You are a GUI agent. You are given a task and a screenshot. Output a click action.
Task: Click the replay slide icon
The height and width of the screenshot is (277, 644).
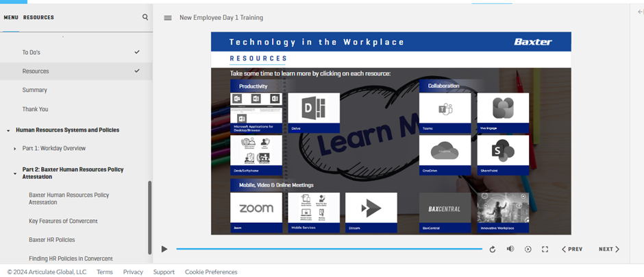click(x=493, y=249)
